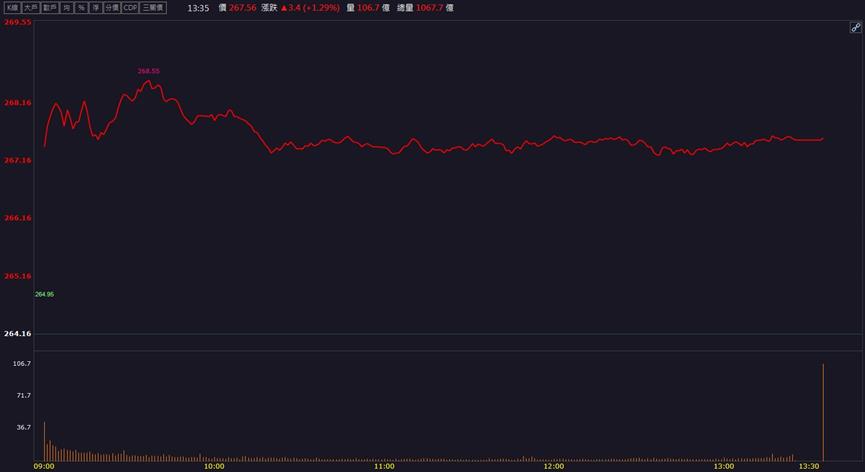Click the 267.16 axis price label
The image size is (865, 472).
pyautogui.click(x=18, y=160)
